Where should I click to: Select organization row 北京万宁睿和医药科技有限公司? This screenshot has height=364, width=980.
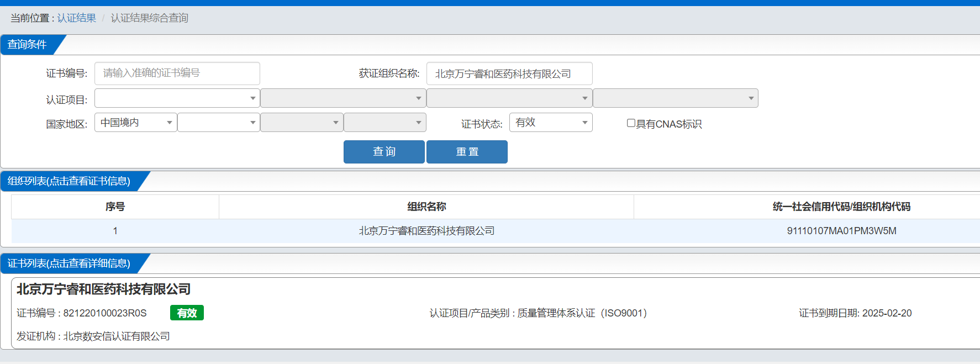496,231
